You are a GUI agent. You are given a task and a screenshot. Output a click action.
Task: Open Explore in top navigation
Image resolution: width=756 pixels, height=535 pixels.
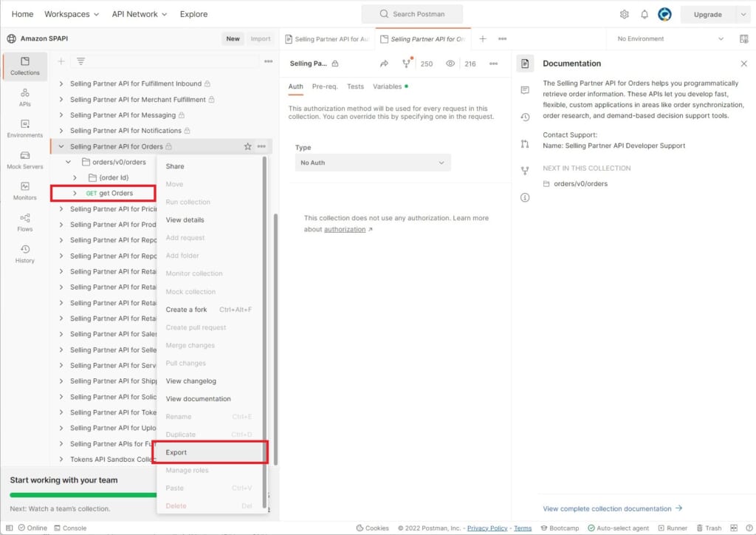(194, 14)
